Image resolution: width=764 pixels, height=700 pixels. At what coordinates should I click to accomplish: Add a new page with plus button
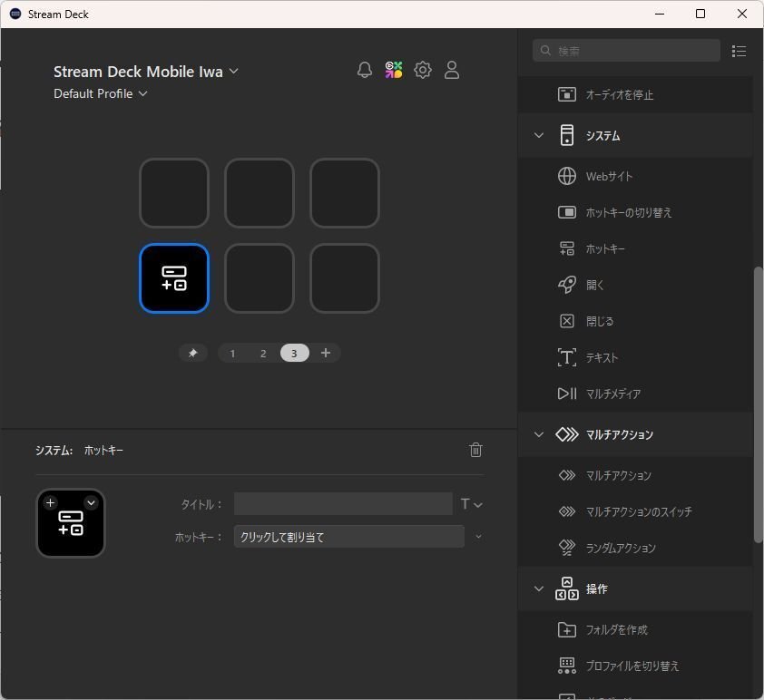coord(326,353)
